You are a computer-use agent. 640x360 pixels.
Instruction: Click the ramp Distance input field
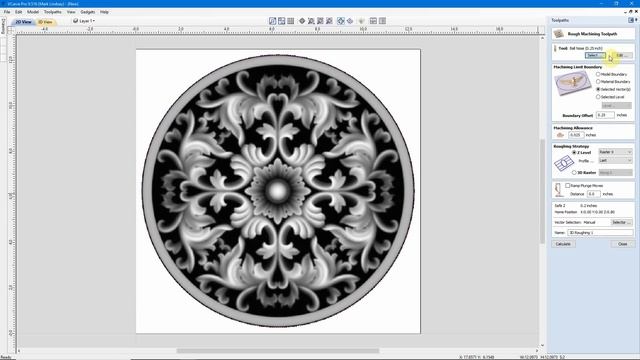point(593,194)
